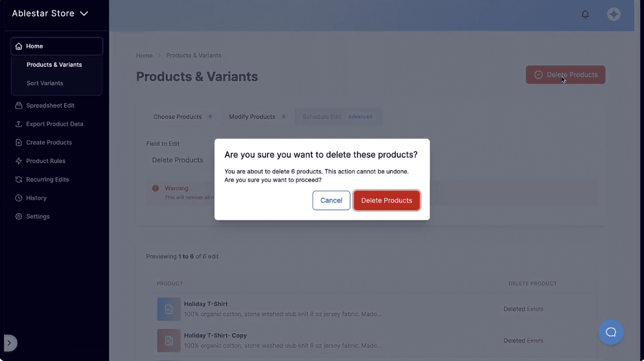Open the notification bell
Viewport: 644px width, 361px height.
coord(585,14)
